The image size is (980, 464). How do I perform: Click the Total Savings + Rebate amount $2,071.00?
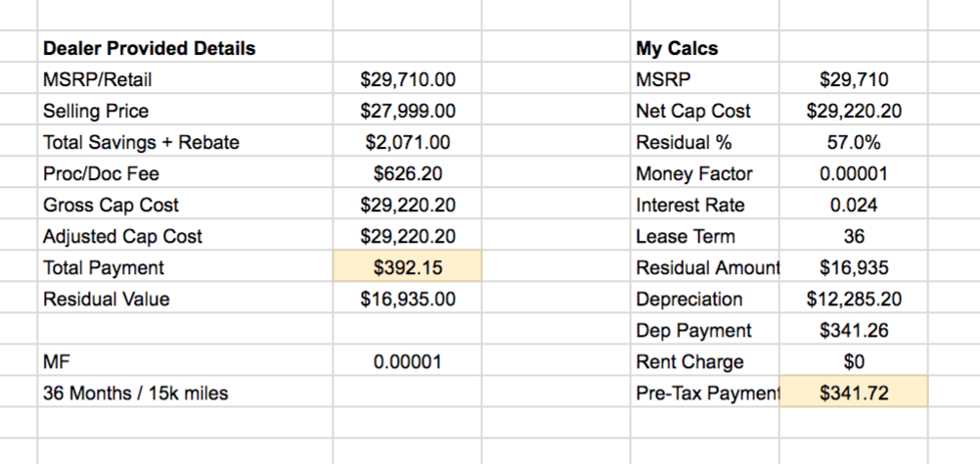click(x=408, y=142)
